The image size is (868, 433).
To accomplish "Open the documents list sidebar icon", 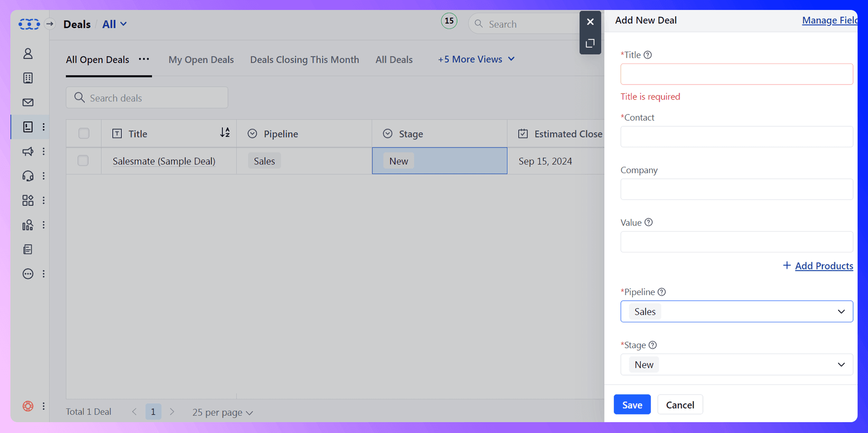I will (28, 249).
